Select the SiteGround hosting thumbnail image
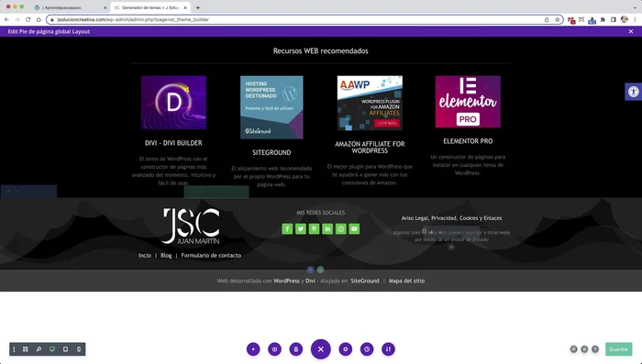Screen dimensions: 642x364 271,107
